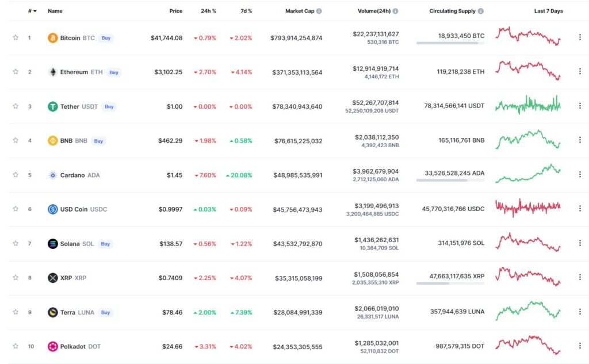Sort by the 24h % column
589x364 pixels.
[208, 12]
